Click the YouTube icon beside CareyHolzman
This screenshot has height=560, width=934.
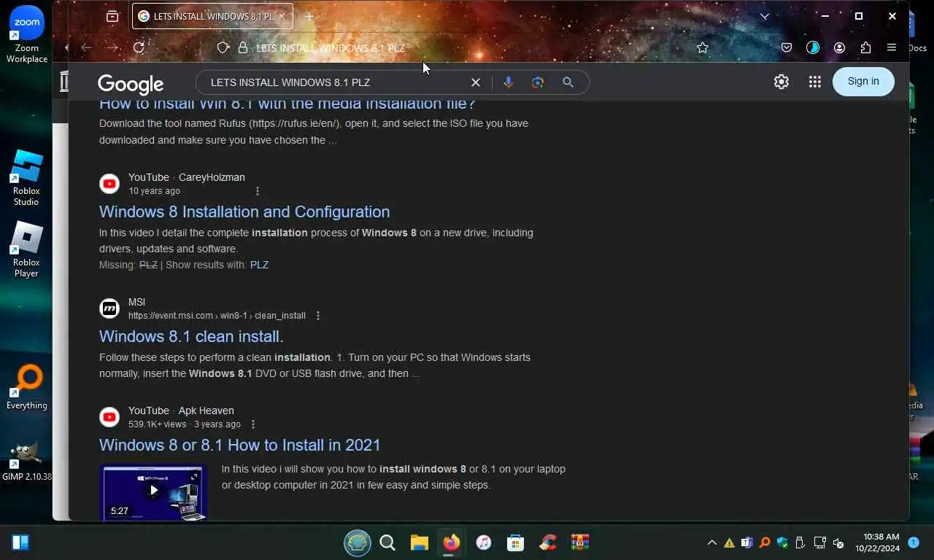click(109, 184)
